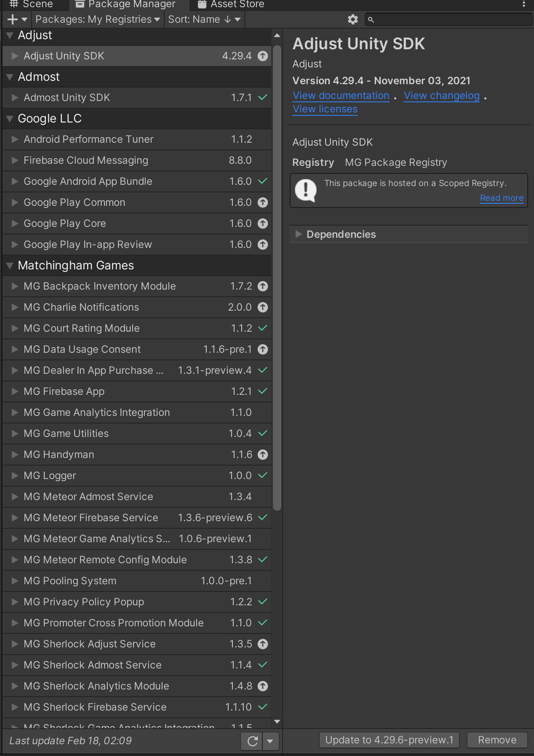Click checkmark for MG Logger

263,476
